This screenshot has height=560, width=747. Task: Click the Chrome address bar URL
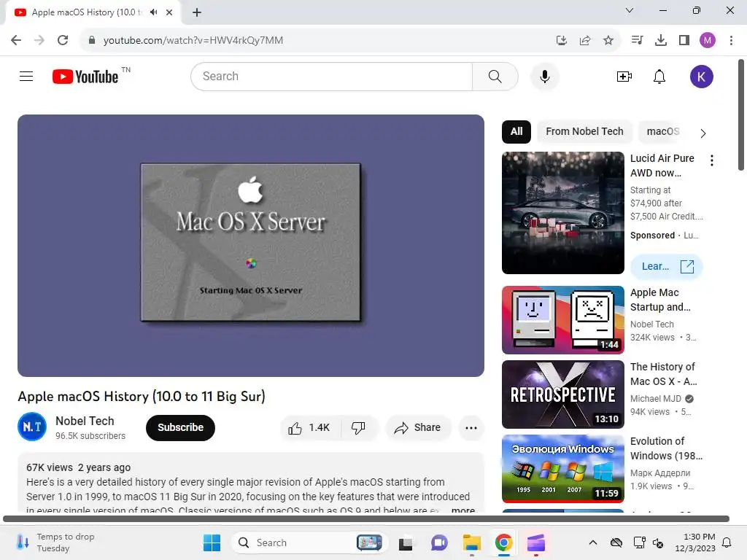[x=193, y=40]
